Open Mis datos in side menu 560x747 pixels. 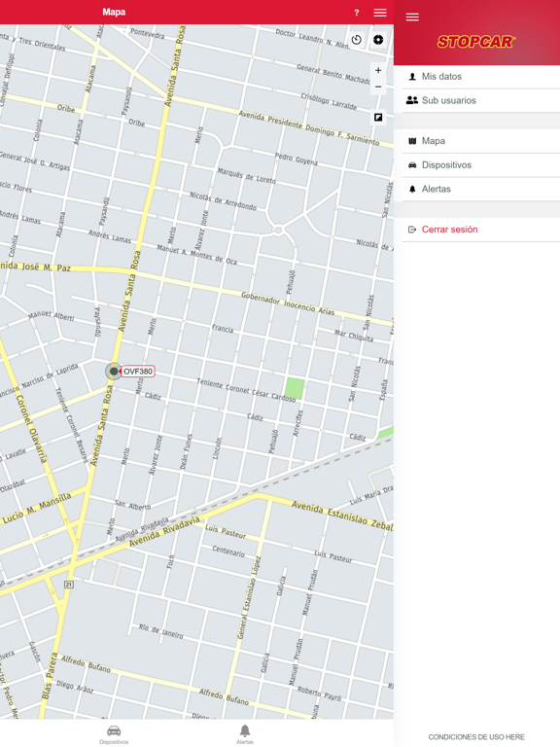(x=481, y=76)
